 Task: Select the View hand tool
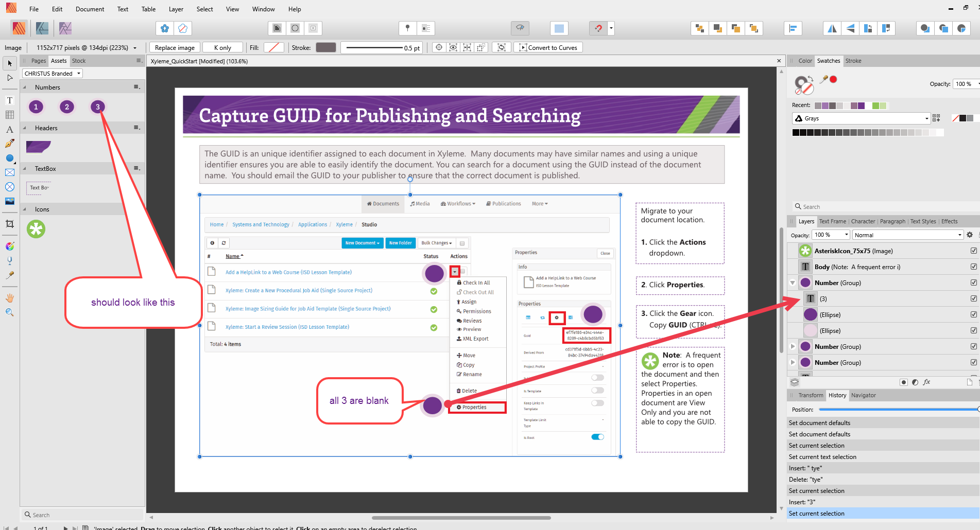10,298
